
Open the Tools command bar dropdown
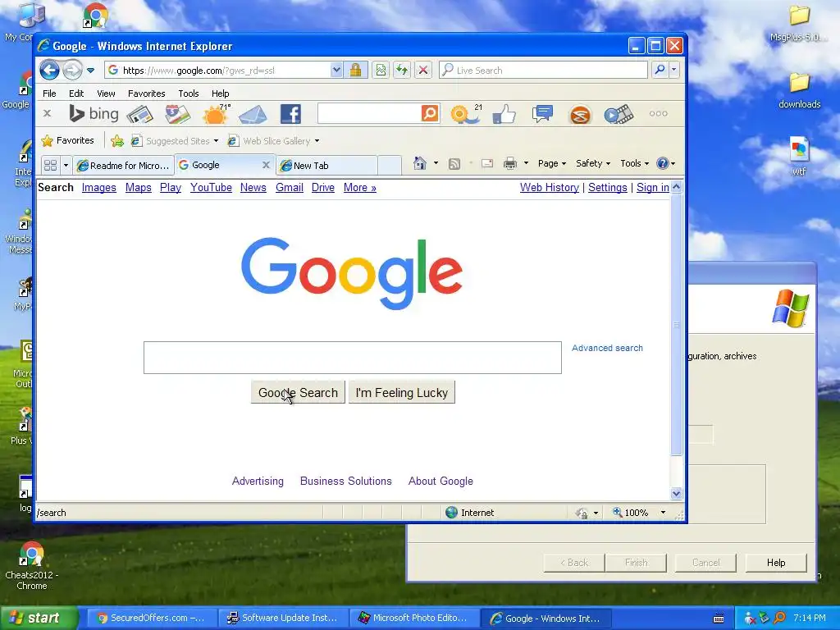[634, 163]
